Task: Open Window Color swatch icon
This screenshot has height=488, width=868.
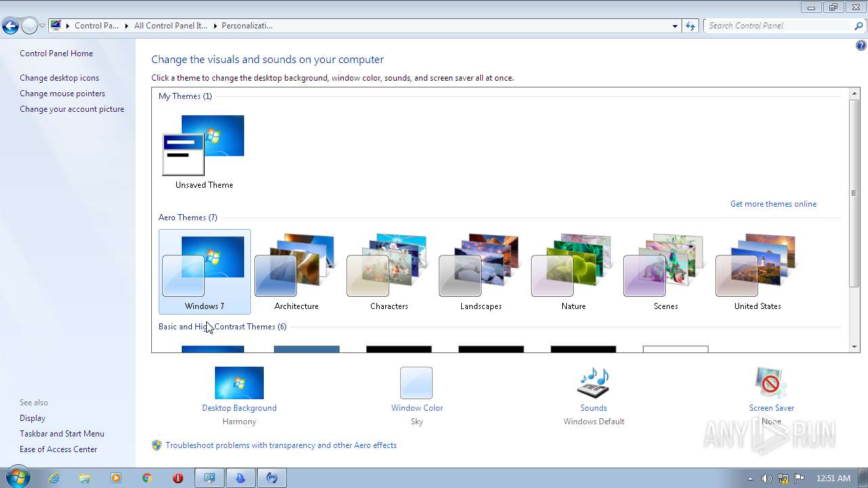Action: pos(416,383)
